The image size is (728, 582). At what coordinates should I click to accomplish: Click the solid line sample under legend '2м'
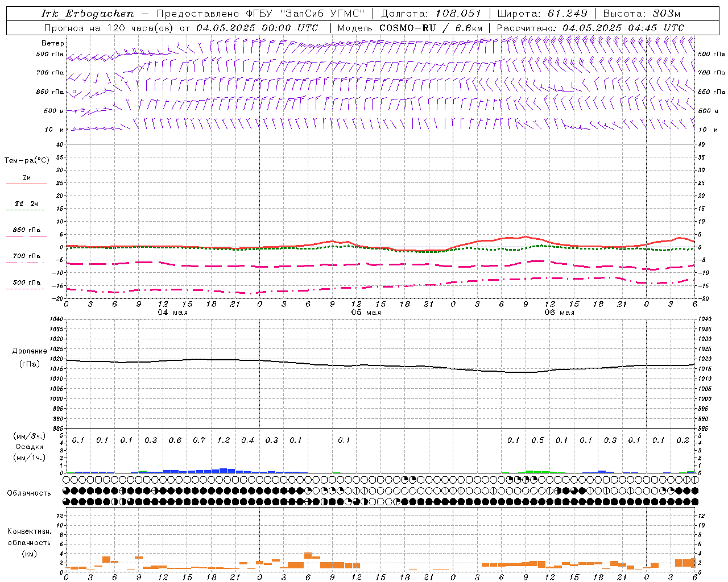pos(26,184)
